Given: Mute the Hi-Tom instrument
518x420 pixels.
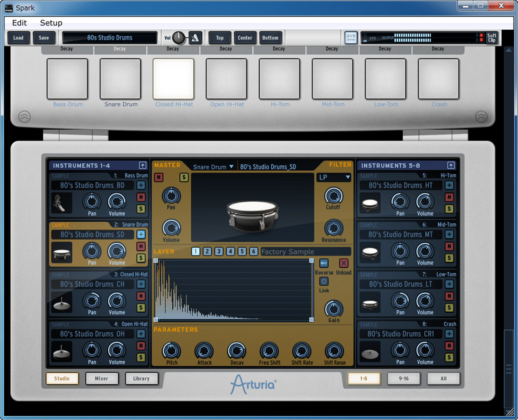Looking at the screenshot, I should click(449, 197).
